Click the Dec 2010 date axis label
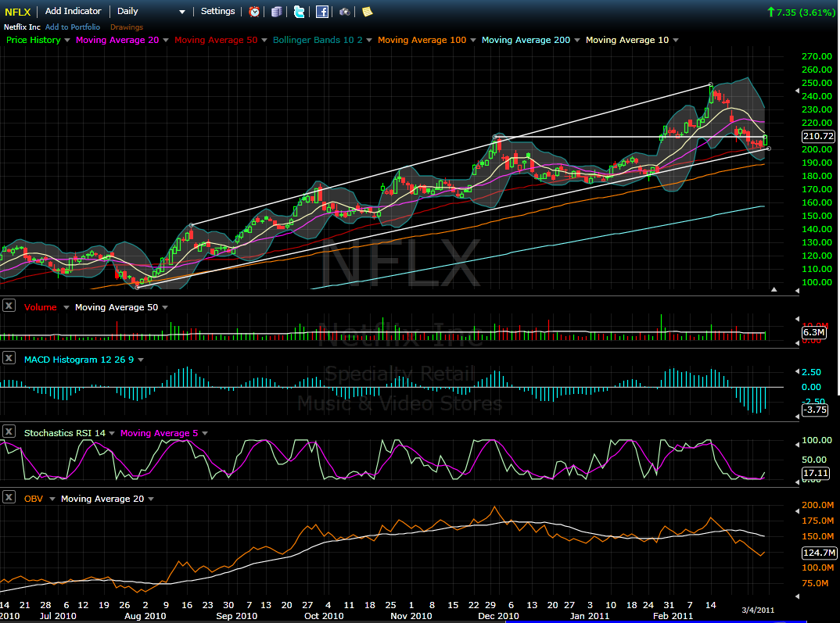This screenshot has height=623, width=840. [x=498, y=616]
